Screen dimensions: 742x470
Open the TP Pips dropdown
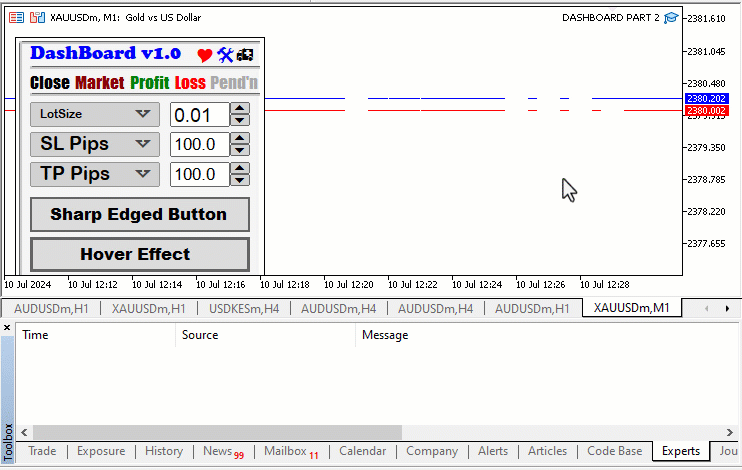point(95,174)
